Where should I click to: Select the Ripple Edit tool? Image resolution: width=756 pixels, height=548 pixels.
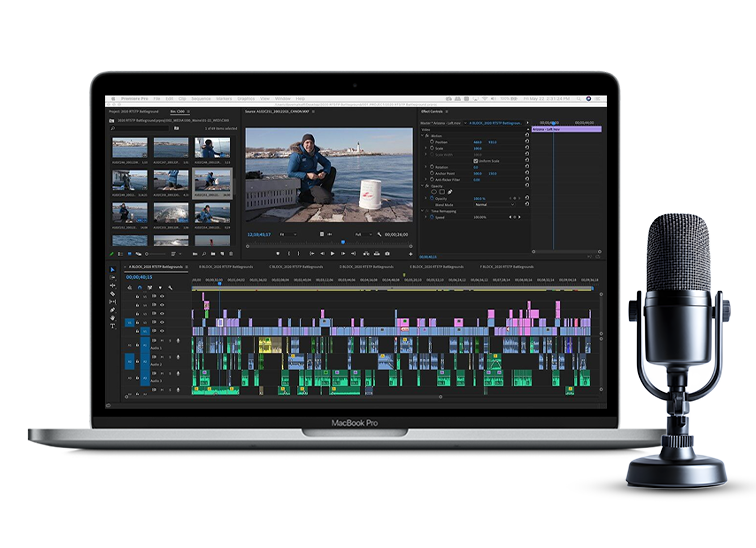(x=113, y=285)
